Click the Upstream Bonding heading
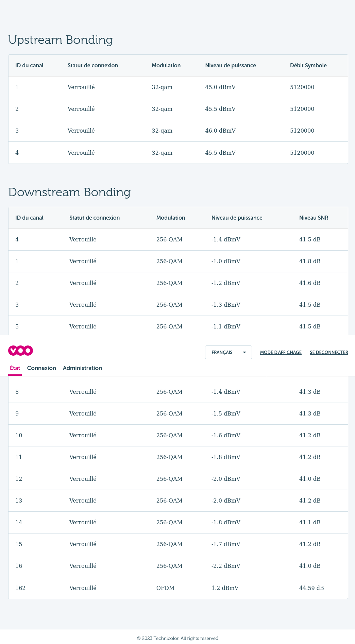 (x=61, y=40)
